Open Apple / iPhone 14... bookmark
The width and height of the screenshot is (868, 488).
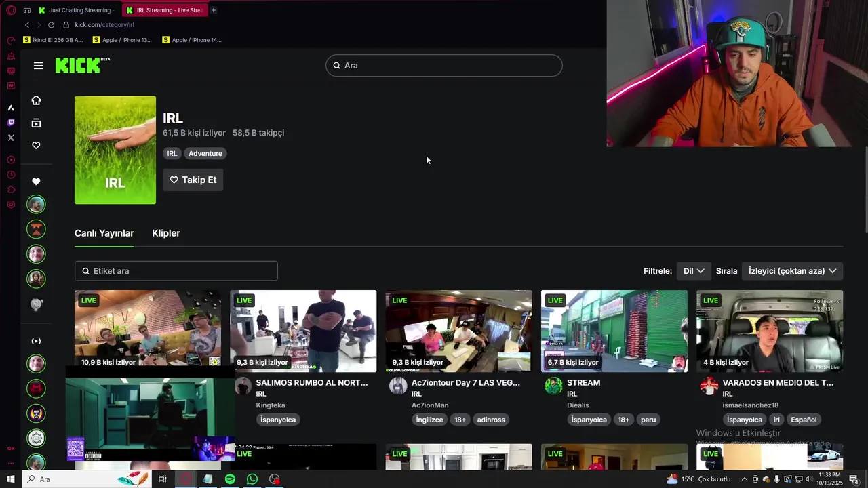[192, 40]
